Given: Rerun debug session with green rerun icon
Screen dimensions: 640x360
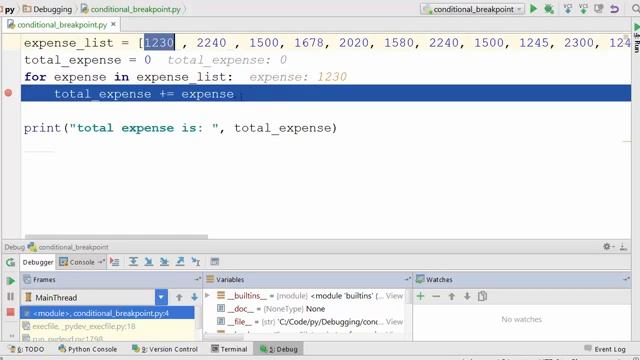Looking at the screenshot, I should [x=11, y=262].
